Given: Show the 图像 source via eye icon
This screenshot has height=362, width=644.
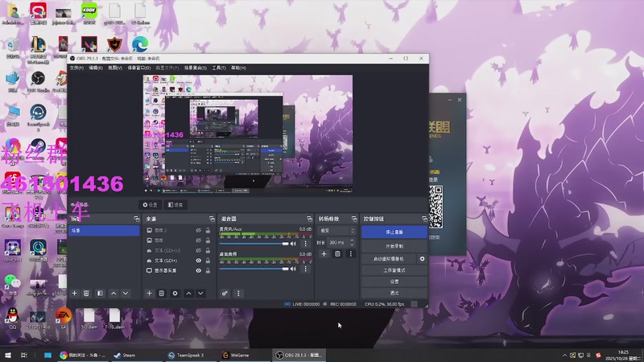Looking at the screenshot, I should 198,241.
